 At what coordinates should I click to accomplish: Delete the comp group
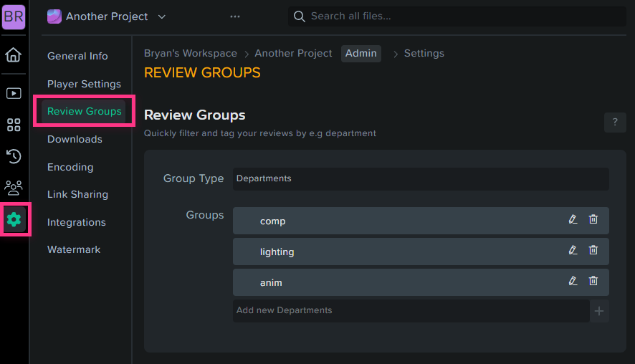593,219
